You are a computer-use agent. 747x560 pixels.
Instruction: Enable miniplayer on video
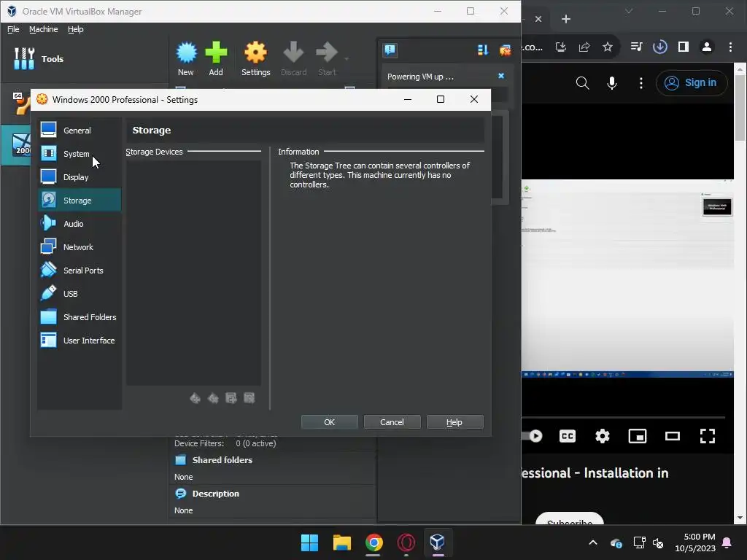[638, 436]
